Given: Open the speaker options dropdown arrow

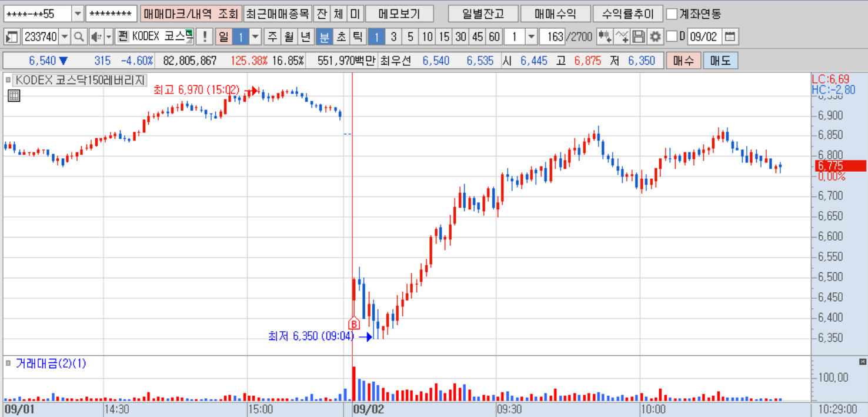Looking at the screenshot, I should 109,37.
